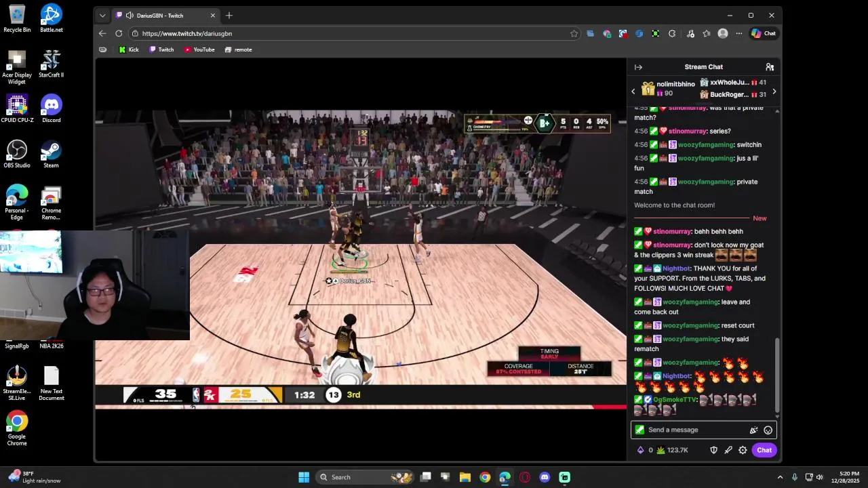Open the remote bookmark

pos(238,49)
